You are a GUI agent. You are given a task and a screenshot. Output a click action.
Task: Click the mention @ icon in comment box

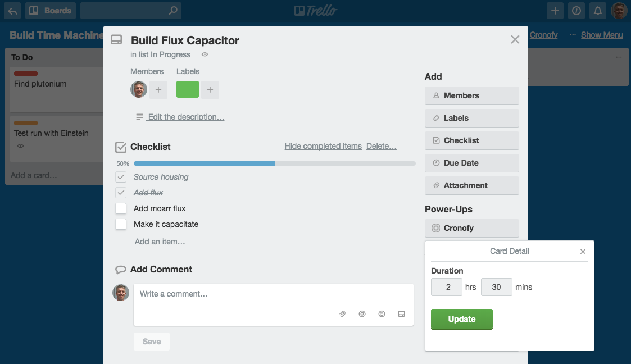coord(362,314)
